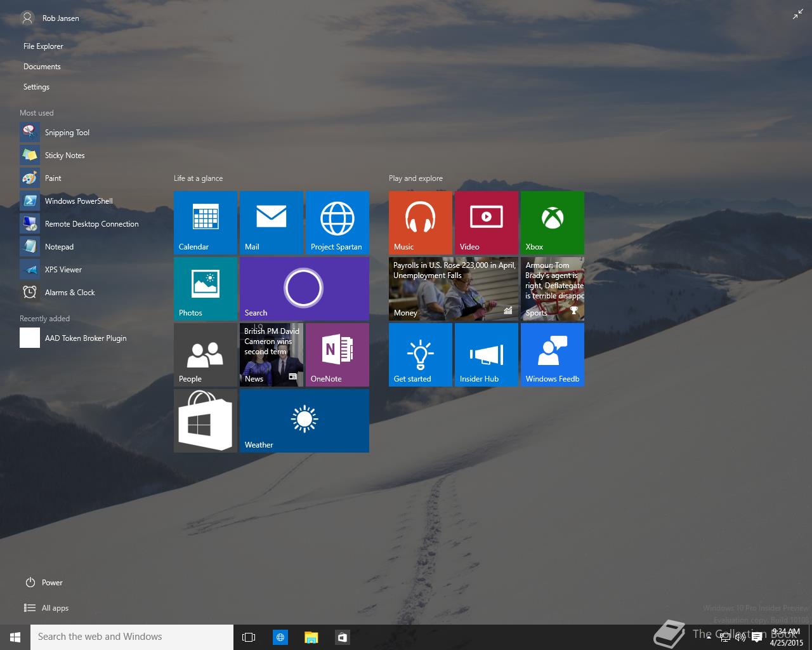Image resolution: width=812 pixels, height=650 pixels.
Task: Click the Play and explore group header
Action: tap(416, 178)
